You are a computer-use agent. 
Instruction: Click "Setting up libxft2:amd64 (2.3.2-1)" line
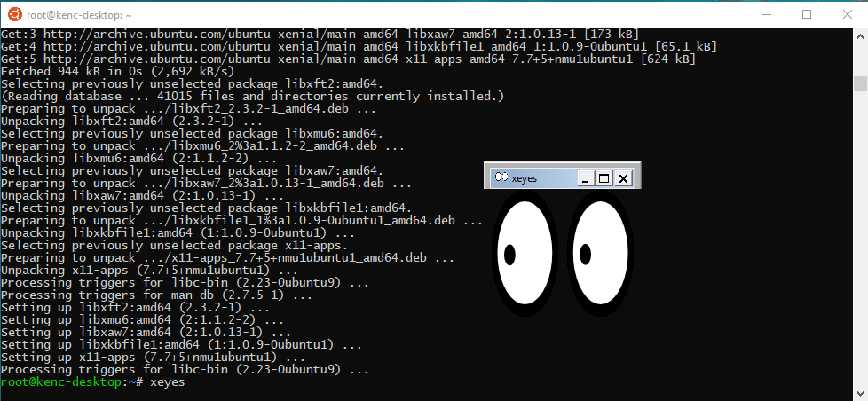[135, 308]
